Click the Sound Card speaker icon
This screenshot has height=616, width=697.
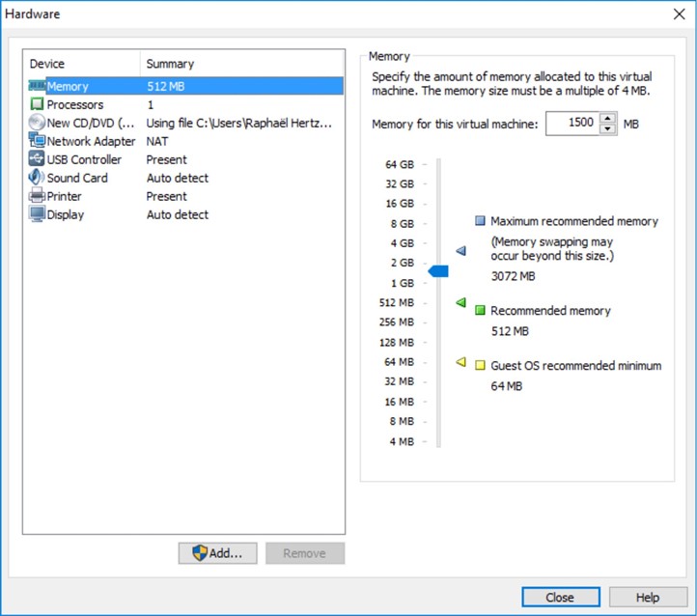pyautogui.click(x=37, y=178)
